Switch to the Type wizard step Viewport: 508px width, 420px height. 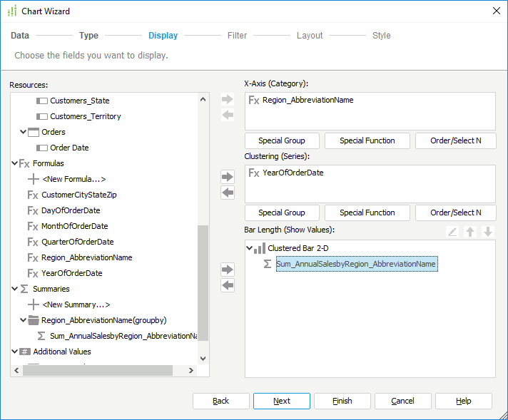[88, 36]
